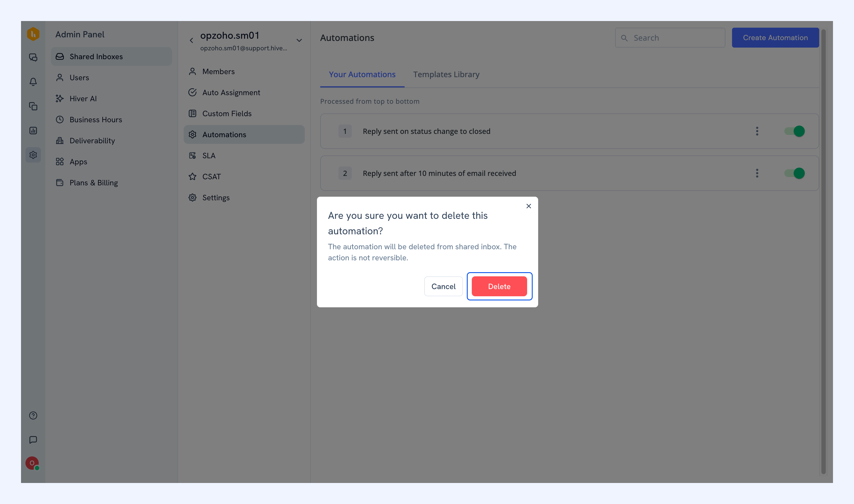
Task: Disable the 10 minutes email received automation
Action: click(x=794, y=173)
